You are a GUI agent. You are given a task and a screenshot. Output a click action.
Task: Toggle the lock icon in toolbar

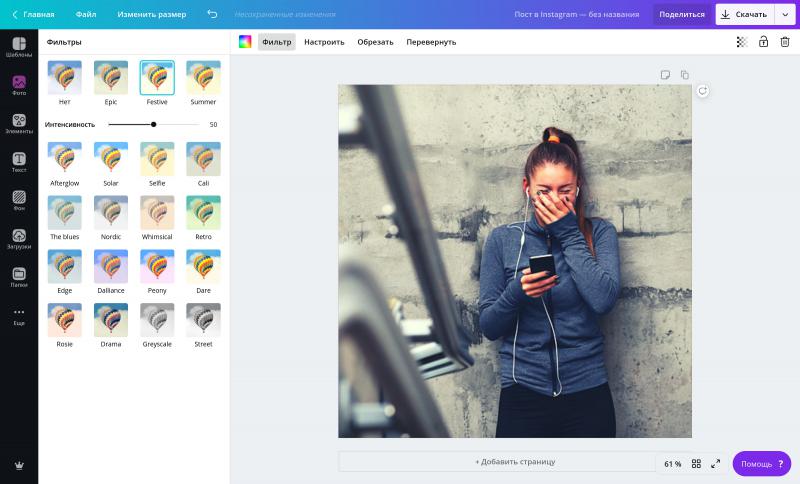click(764, 42)
